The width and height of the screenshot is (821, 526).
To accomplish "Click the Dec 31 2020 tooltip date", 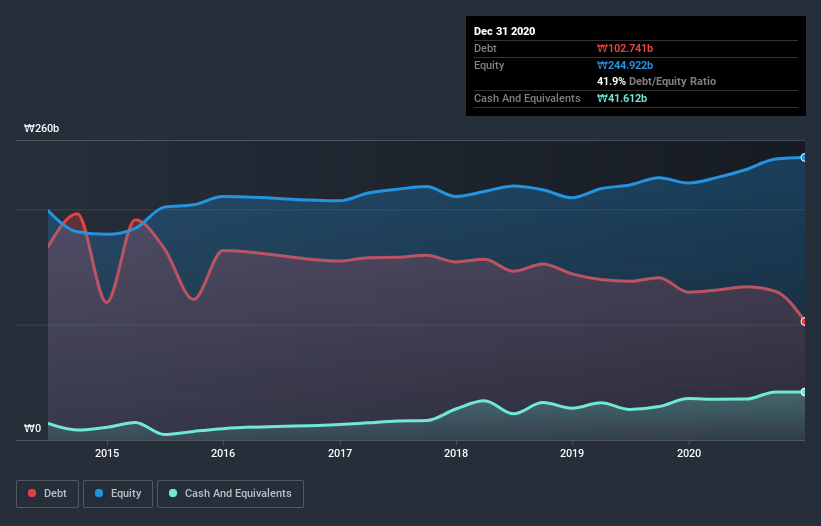I will pos(504,31).
